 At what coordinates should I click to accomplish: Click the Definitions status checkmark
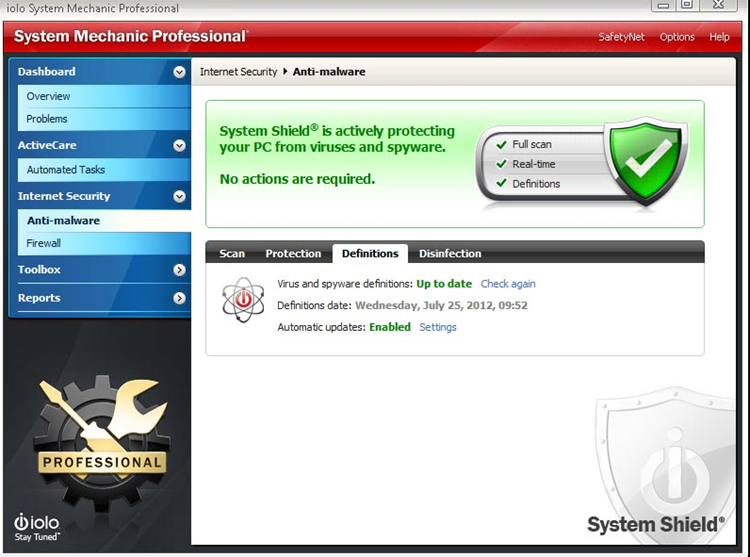pyautogui.click(x=501, y=183)
